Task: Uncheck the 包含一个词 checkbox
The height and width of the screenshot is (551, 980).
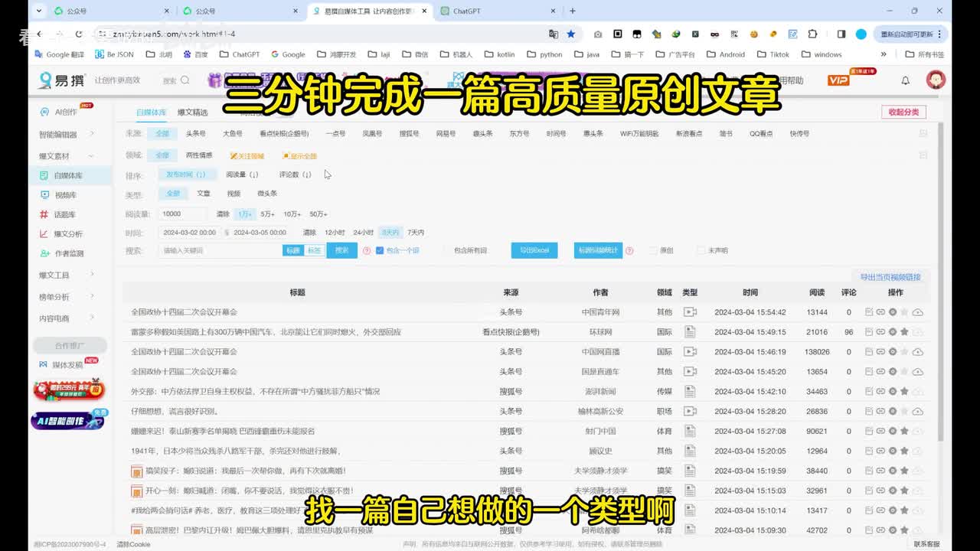Action: point(380,250)
